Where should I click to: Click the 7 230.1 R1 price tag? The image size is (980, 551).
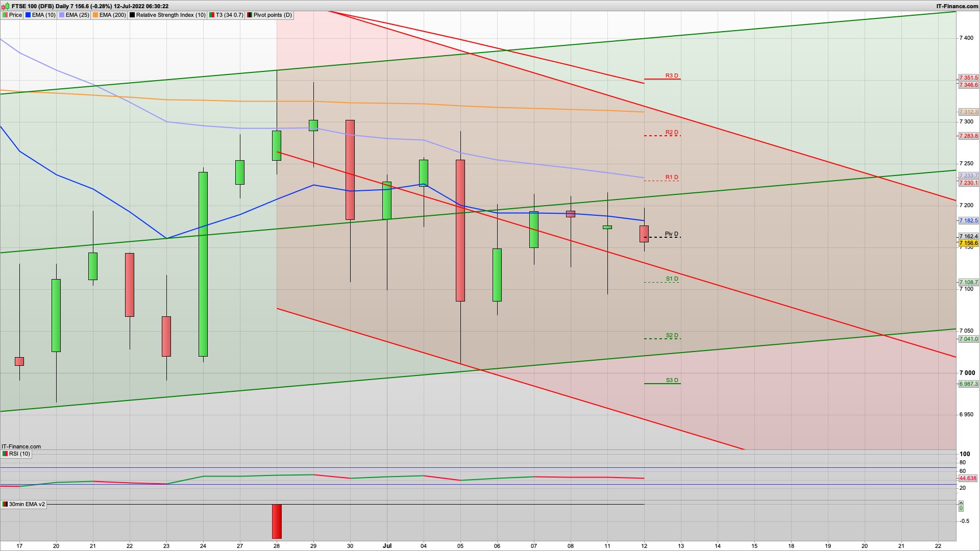(x=968, y=183)
